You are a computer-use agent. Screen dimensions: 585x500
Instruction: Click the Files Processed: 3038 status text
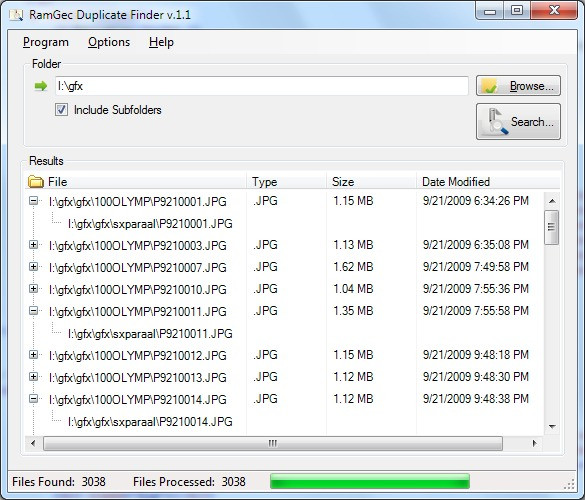189,482
